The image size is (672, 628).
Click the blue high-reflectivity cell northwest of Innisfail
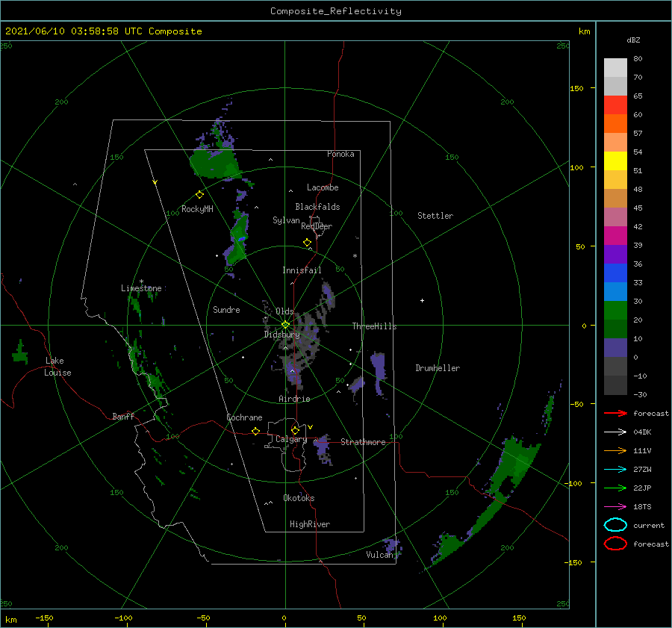coord(242,239)
